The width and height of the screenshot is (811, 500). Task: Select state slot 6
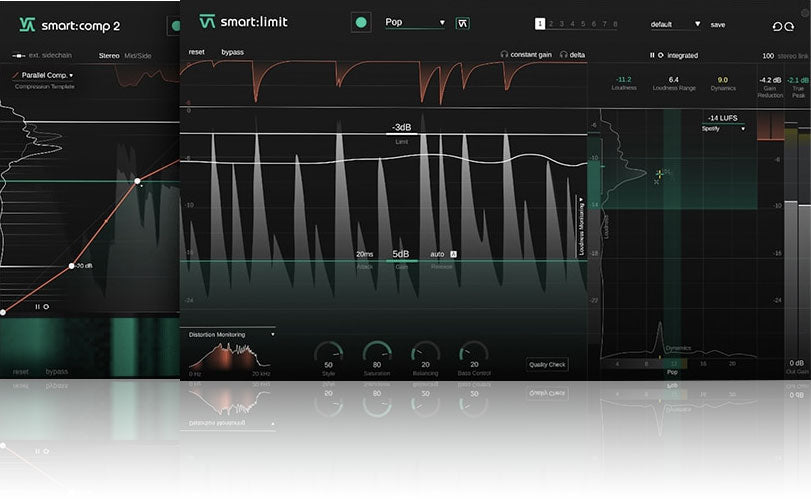pos(594,24)
